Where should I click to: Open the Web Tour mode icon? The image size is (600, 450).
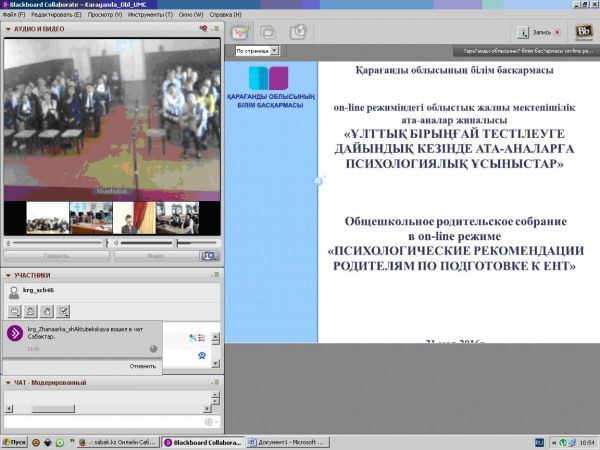coord(297,31)
